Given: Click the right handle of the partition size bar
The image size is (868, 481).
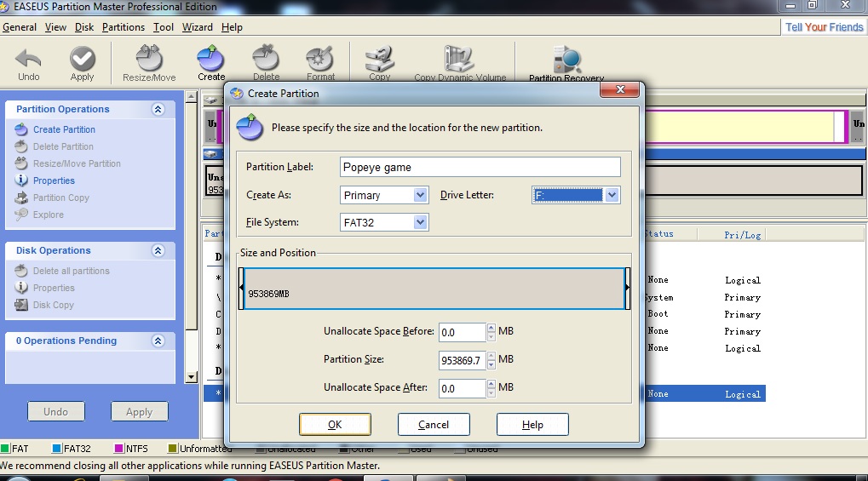Looking at the screenshot, I should 627,288.
